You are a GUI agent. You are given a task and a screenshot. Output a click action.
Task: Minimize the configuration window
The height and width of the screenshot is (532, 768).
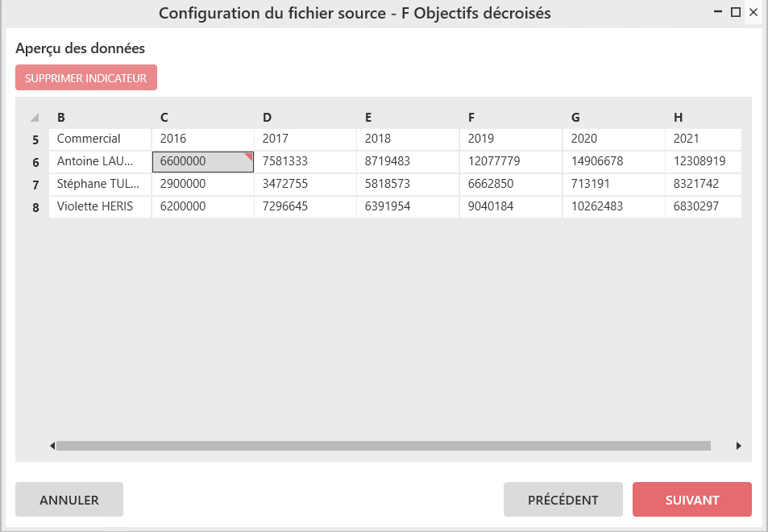coord(718,12)
